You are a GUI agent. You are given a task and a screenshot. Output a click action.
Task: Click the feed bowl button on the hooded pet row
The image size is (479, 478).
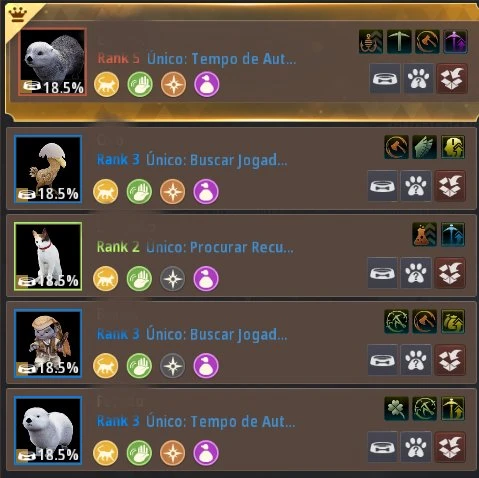[383, 360]
